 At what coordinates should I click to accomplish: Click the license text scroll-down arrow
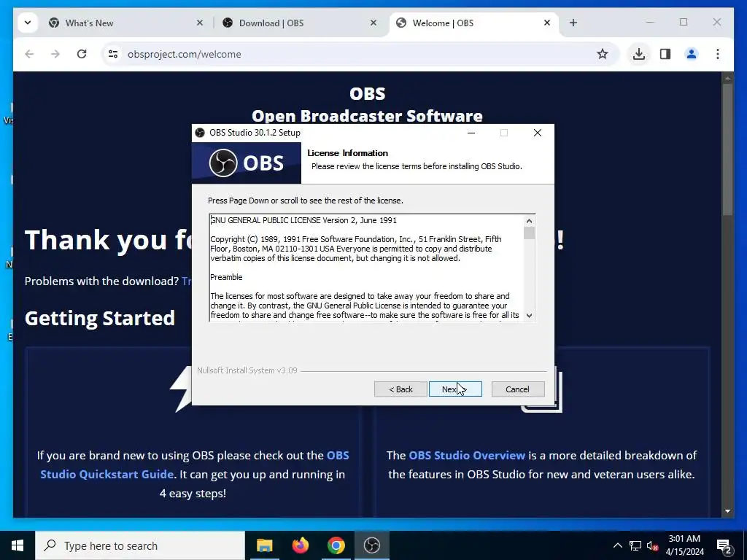(529, 315)
